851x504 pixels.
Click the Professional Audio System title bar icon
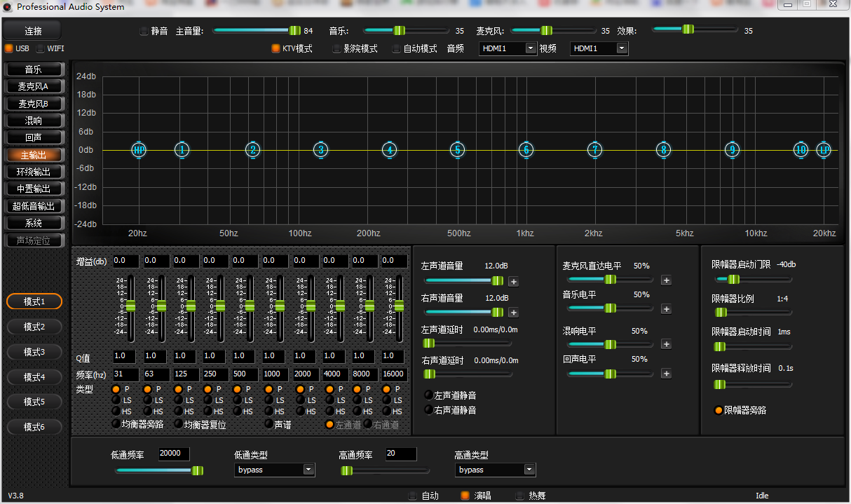tap(8, 6)
